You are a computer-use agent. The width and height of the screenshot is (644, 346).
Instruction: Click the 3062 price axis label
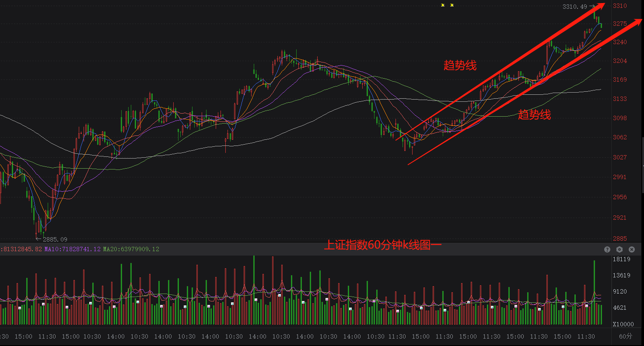(620, 138)
